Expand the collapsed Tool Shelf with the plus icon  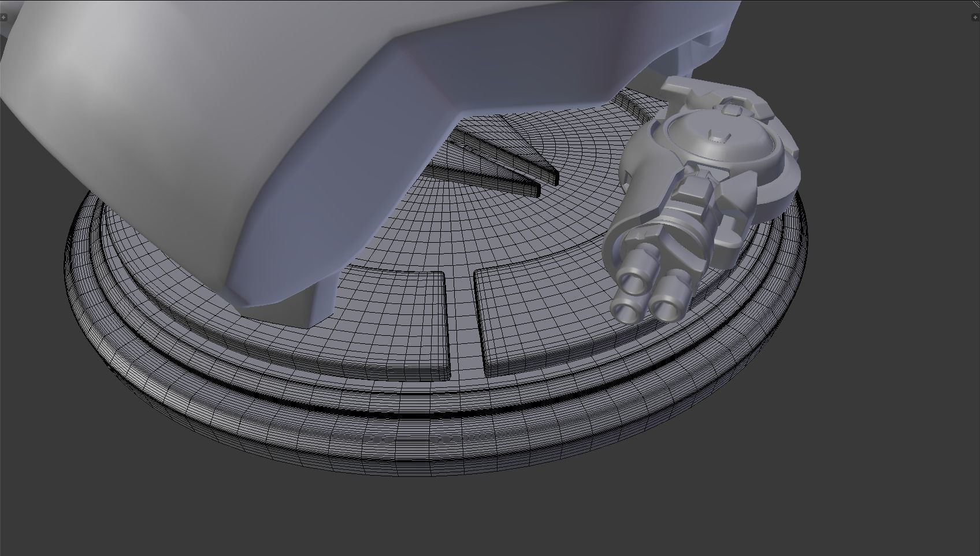pyautogui.click(x=3, y=17)
